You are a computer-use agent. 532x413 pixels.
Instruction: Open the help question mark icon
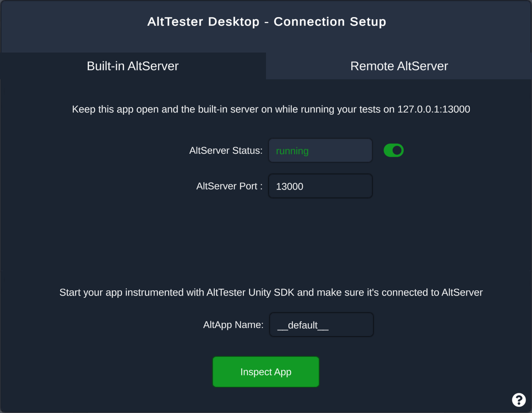tap(518, 400)
